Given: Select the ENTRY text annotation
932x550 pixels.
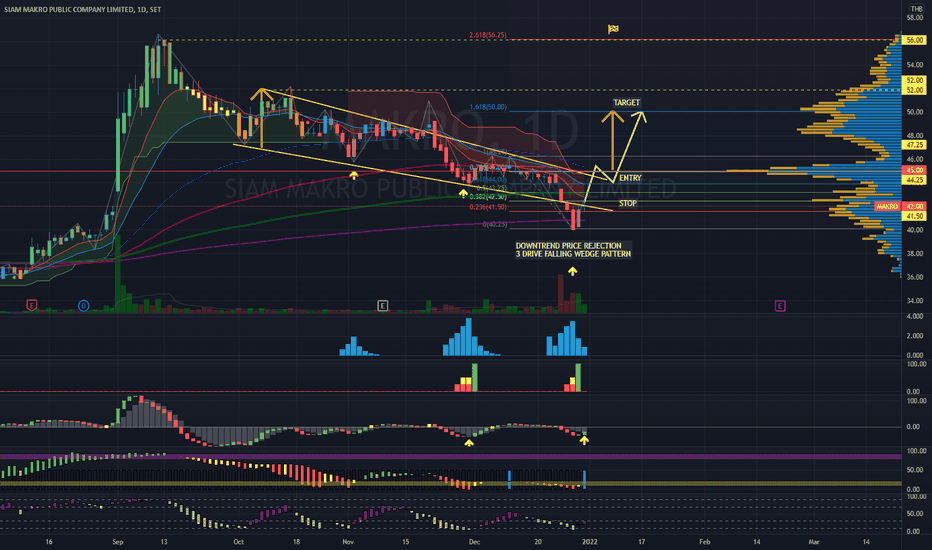Looking at the screenshot, I should coord(630,178).
